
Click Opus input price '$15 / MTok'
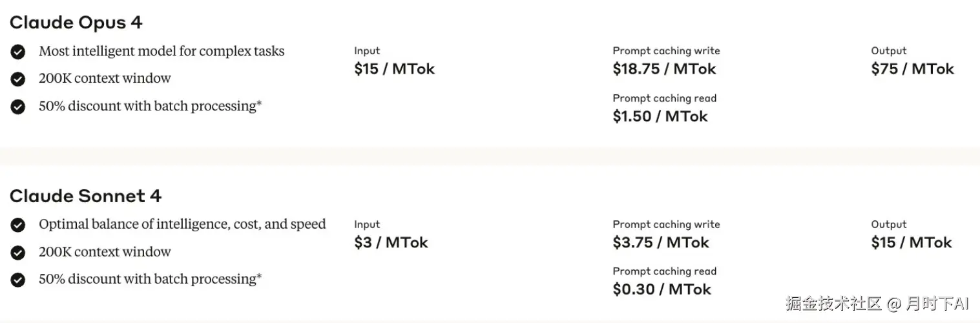pyautogui.click(x=394, y=69)
